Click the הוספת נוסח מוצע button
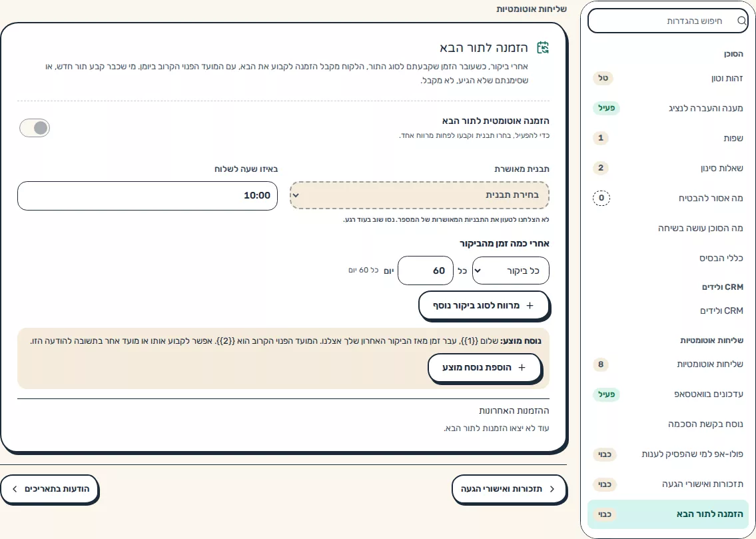 click(x=484, y=367)
